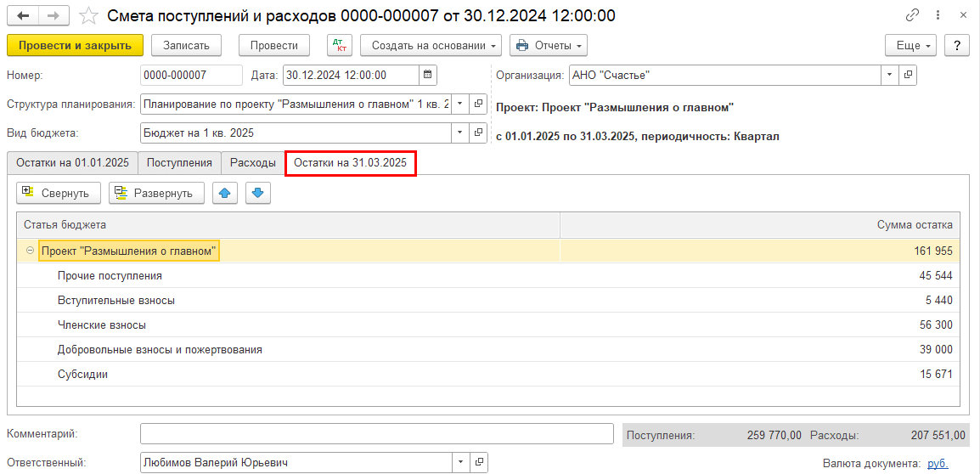Click into the Комментарий text field
980x474 pixels.
coord(376,434)
